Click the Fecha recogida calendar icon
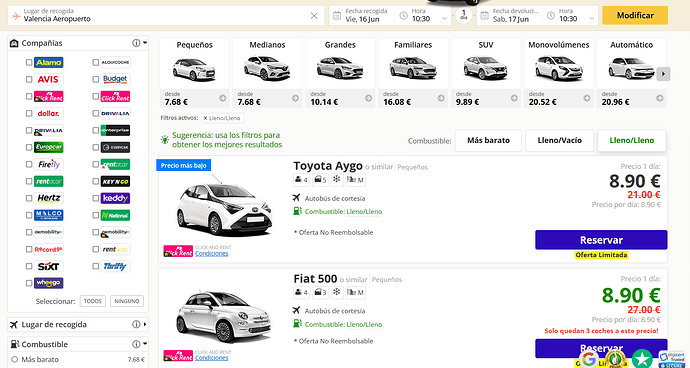 tap(337, 16)
